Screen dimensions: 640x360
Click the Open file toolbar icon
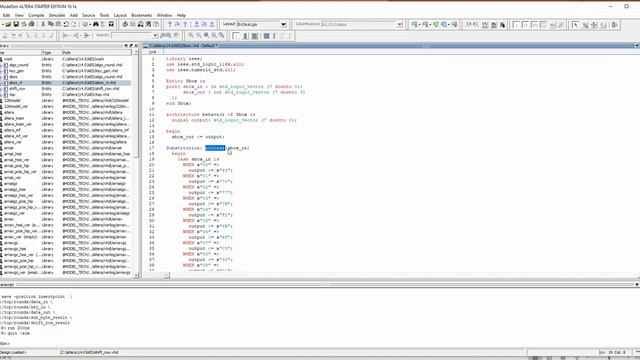[8, 24]
